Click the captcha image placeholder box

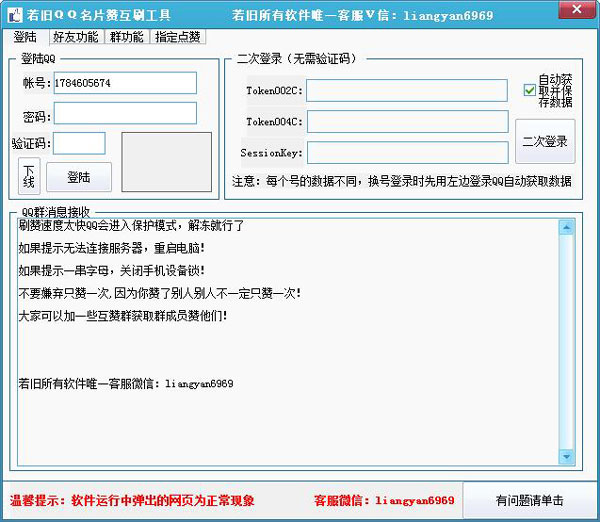[x=166, y=162]
